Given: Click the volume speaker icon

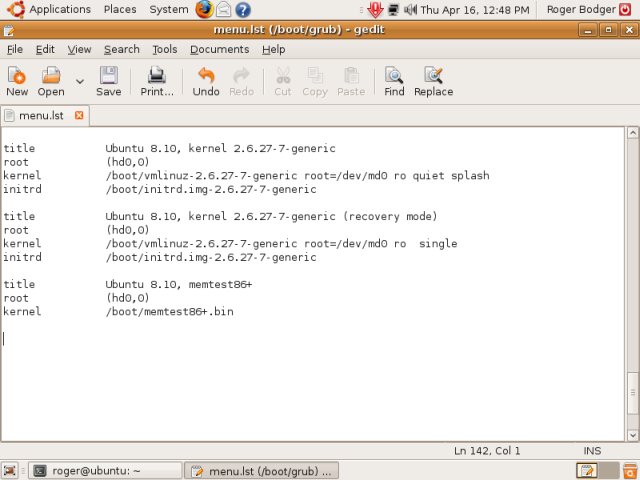Looking at the screenshot, I should 410,9.
